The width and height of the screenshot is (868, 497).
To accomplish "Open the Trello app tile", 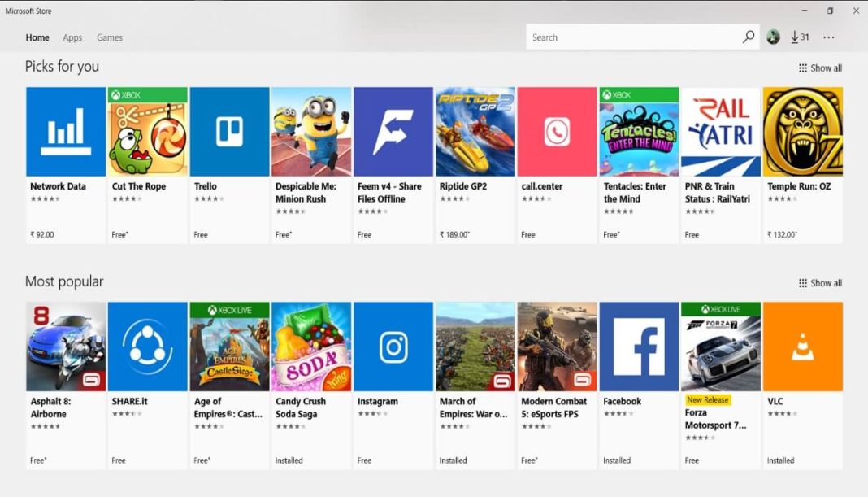I will pyautogui.click(x=229, y=130).
